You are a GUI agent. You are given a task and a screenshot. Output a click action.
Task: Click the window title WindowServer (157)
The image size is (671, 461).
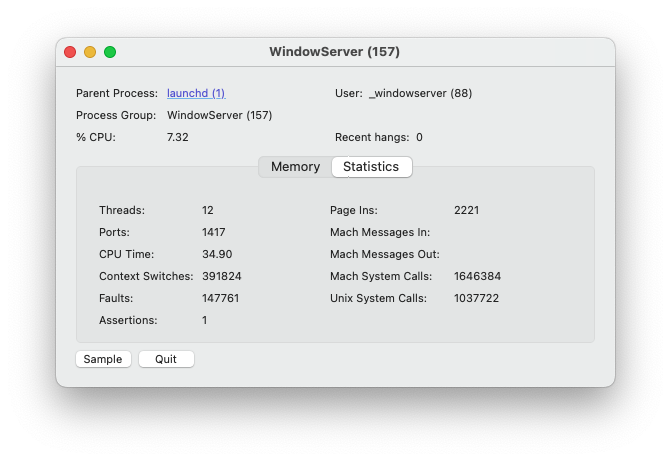(x=335, y=52)
